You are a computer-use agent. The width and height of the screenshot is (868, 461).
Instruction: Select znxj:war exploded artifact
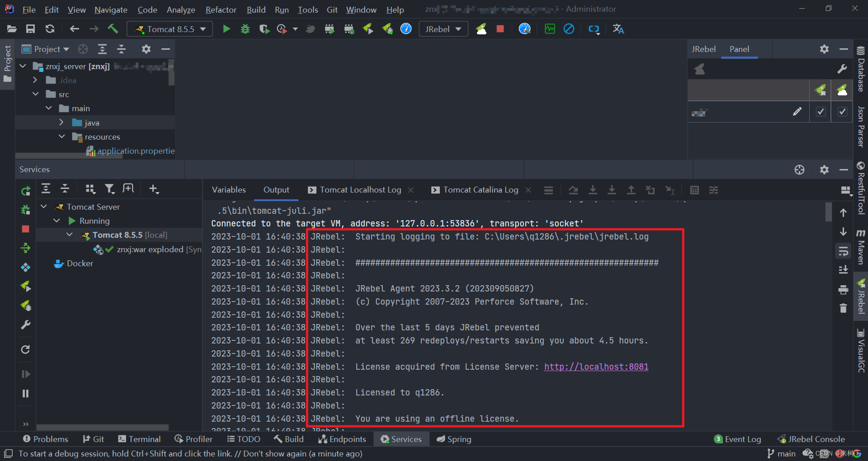point(146,249)
